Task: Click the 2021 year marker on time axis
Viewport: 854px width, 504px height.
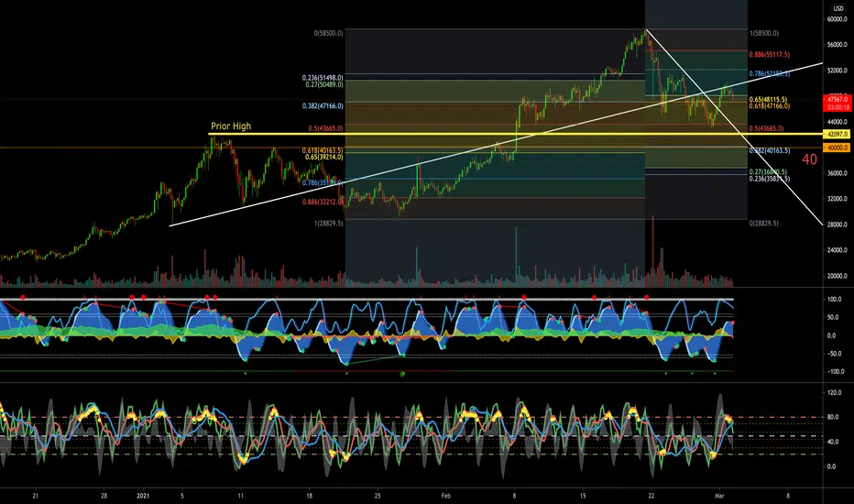Action: (143, 496)
